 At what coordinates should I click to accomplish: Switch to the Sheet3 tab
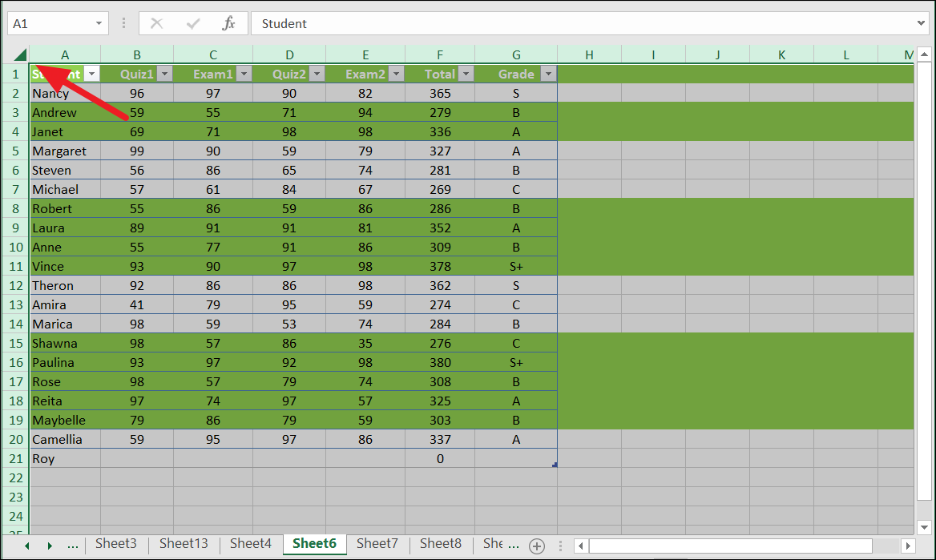click(x=115, y=544)
